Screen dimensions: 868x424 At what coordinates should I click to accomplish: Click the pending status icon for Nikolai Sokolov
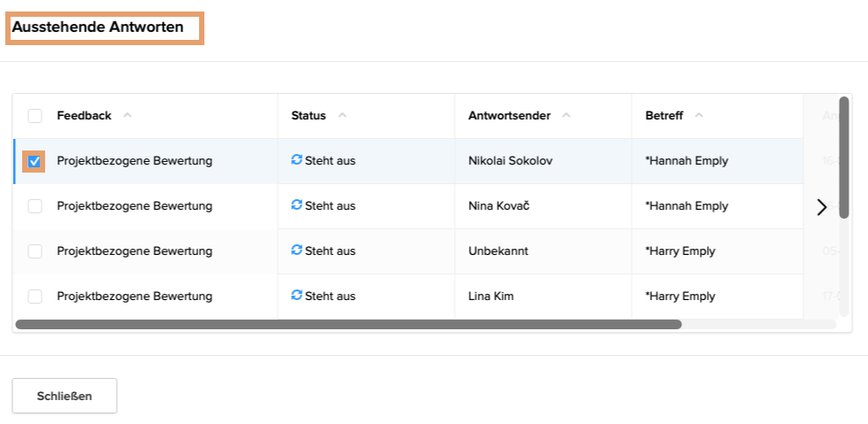pos(296,160)
